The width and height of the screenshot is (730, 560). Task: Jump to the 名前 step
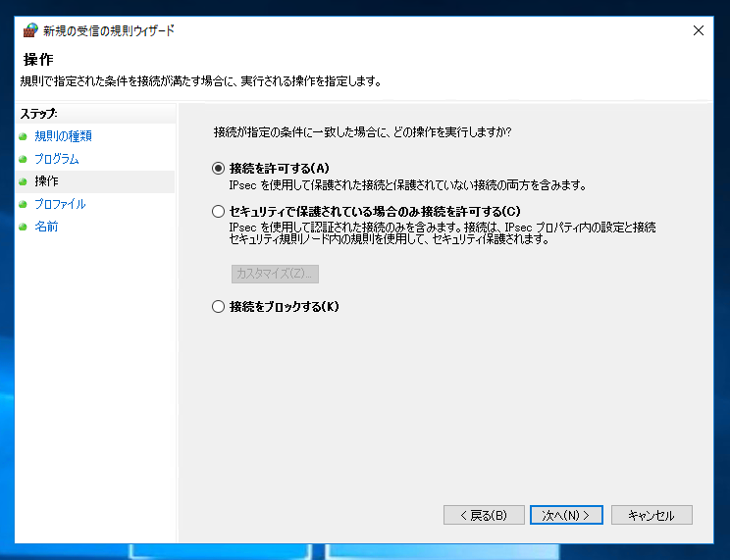click(x=46, y=227)
